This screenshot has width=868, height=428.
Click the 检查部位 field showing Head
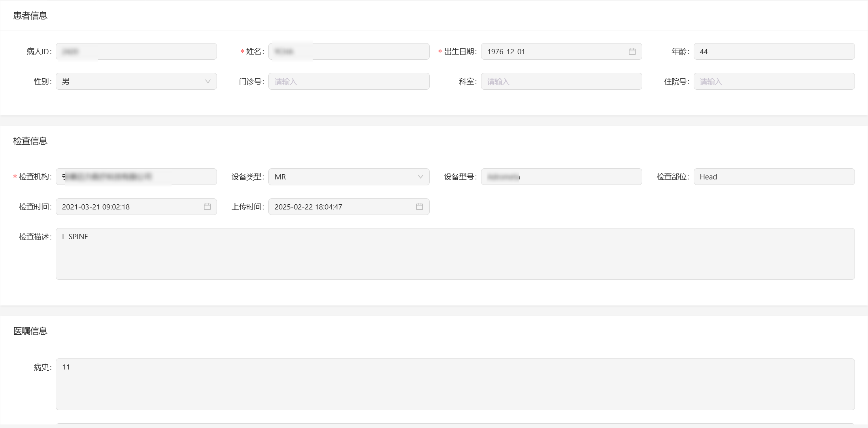click(x=774, y=177)
